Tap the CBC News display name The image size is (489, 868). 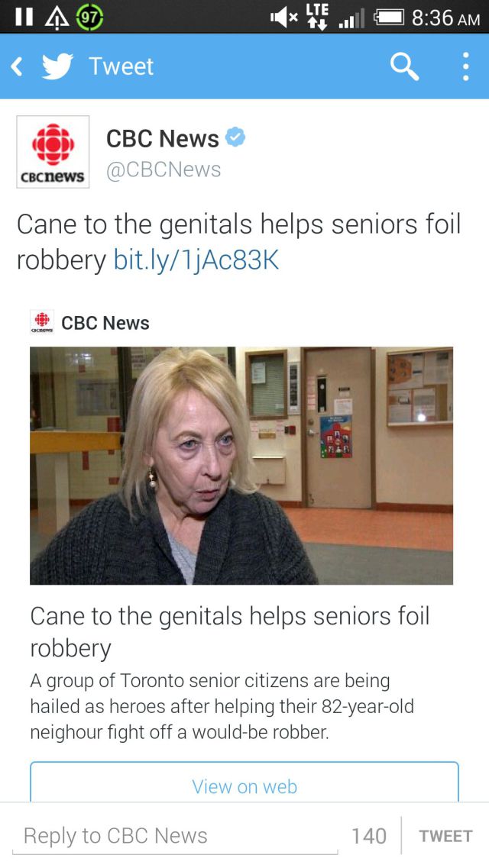pos(163,138)
